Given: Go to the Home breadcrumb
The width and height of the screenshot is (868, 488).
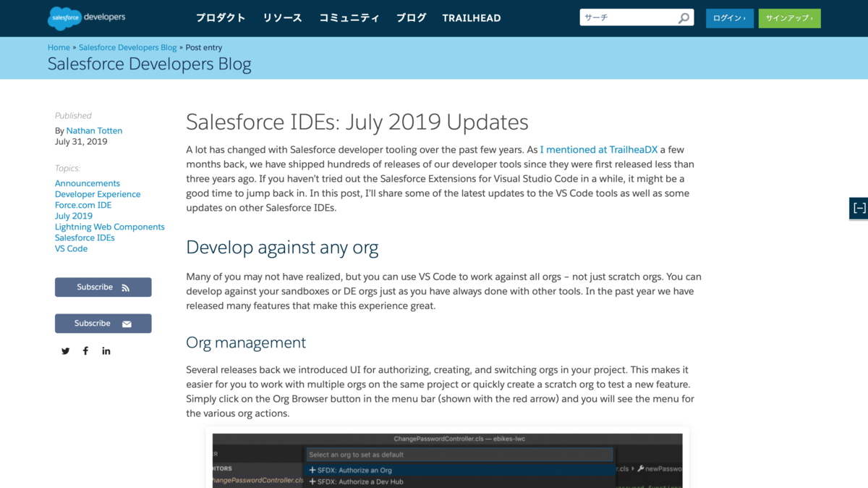Looking at the screenshot, I should point(59,48).
